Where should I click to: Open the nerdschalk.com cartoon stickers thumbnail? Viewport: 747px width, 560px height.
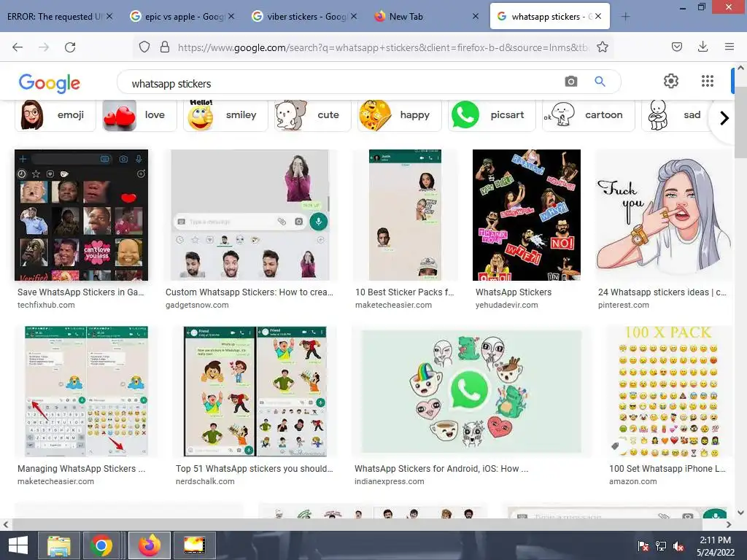pos(255,392)
